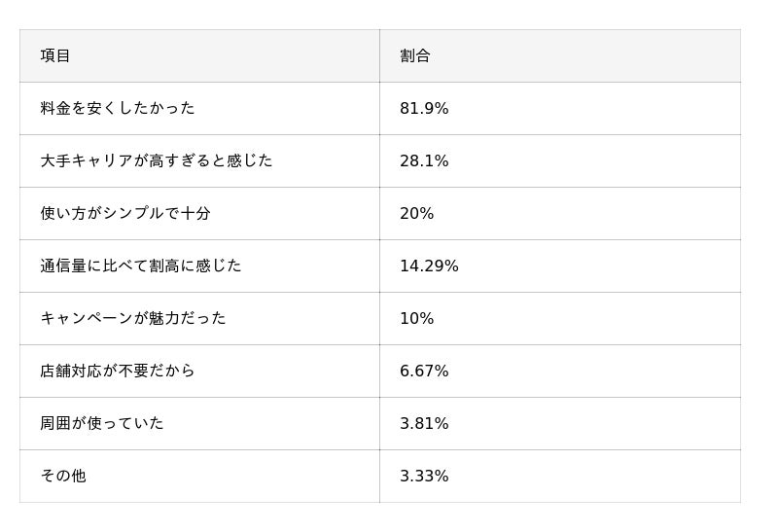The image size is (778, 532).
Task: Select the 周囲が使っていた cell
Action: click(x=102, y=424)
